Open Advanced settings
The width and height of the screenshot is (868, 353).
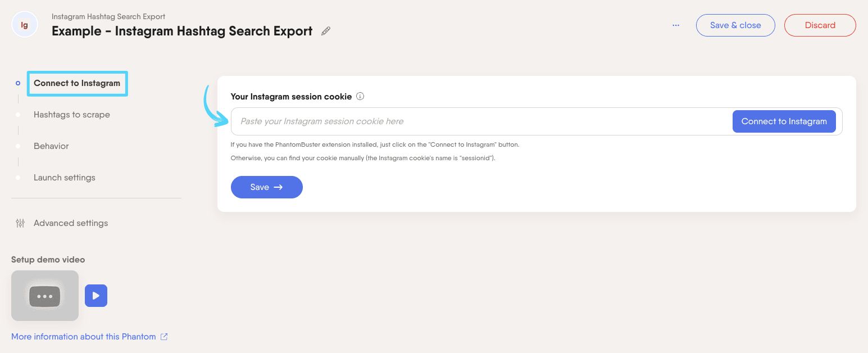tap(71, 223)
